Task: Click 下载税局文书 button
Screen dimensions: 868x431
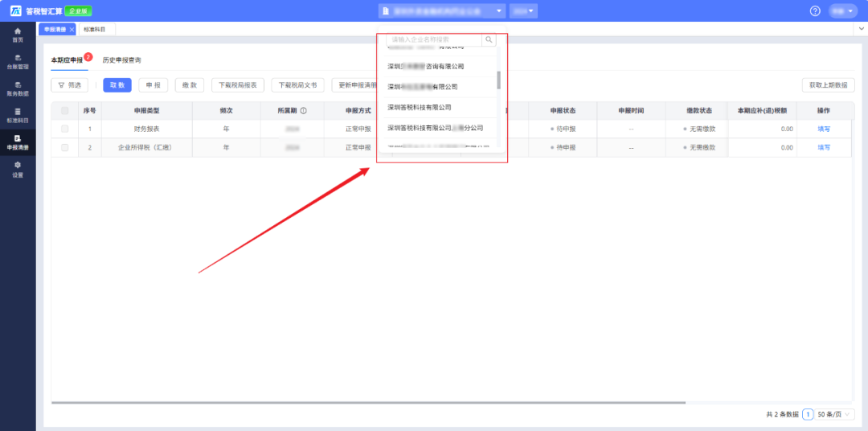Action: click(298, 85)
